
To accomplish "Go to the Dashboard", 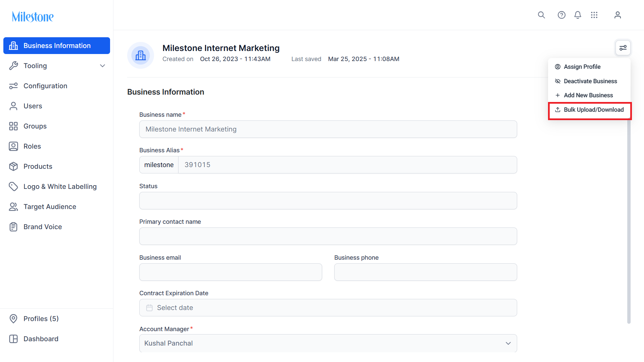I will pyautogui.click(x=57, y=339).
